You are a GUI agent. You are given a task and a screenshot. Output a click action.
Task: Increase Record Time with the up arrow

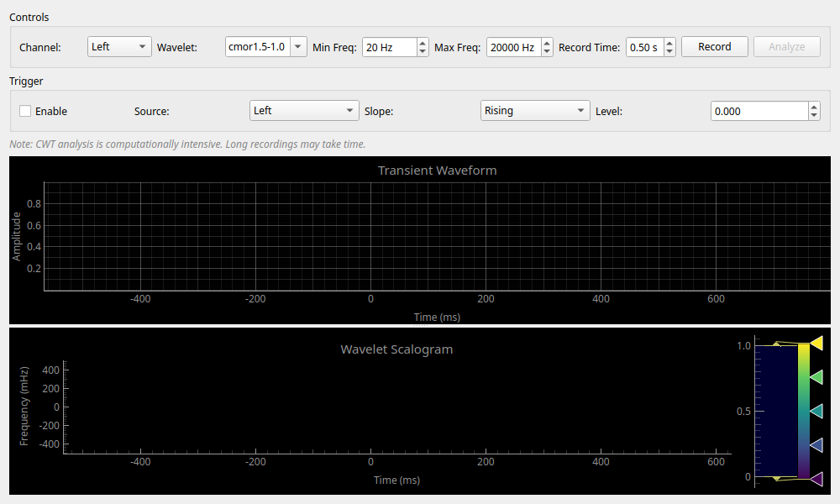coord(669,43)
